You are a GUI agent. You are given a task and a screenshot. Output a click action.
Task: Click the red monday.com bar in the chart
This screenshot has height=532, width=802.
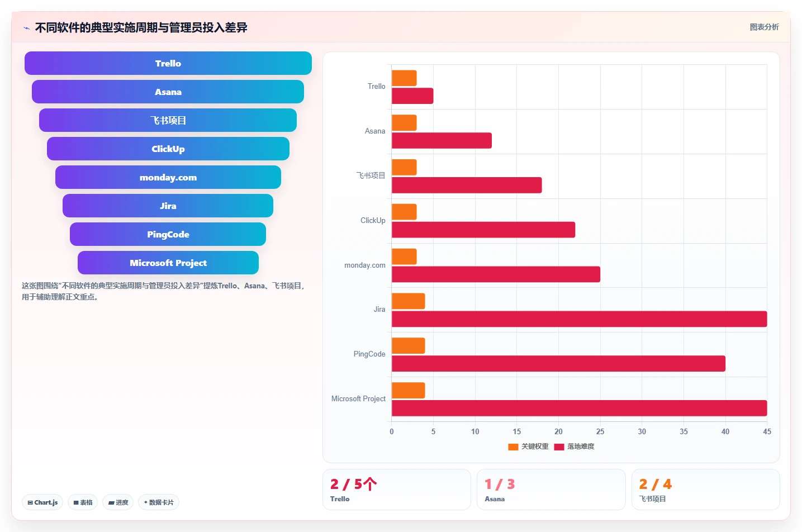(496, 274)
